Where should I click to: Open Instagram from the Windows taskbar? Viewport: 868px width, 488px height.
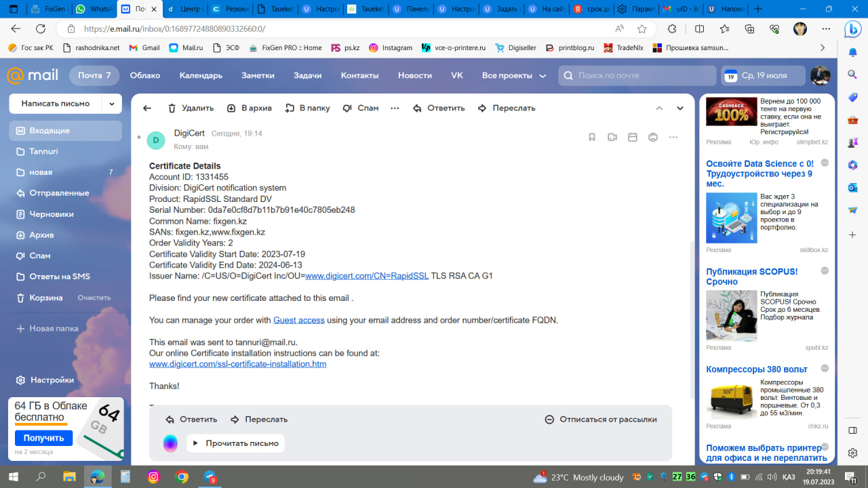[x=154, y=477]
